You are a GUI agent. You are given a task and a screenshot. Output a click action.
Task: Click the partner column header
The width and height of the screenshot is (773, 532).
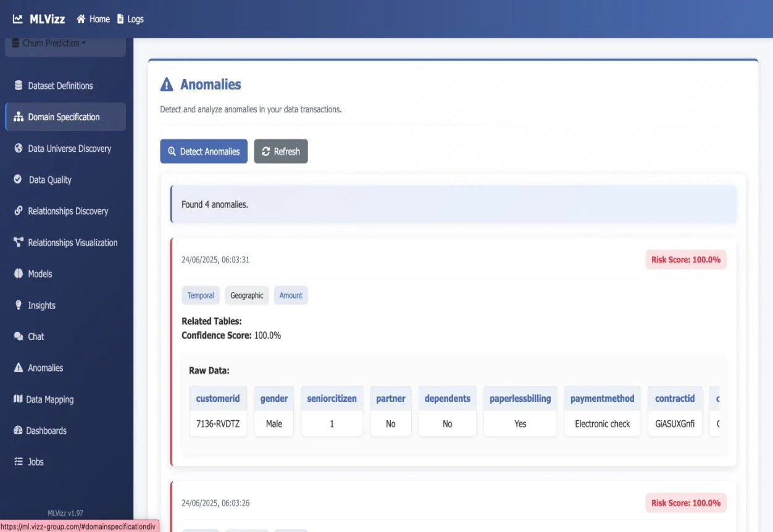391,399
